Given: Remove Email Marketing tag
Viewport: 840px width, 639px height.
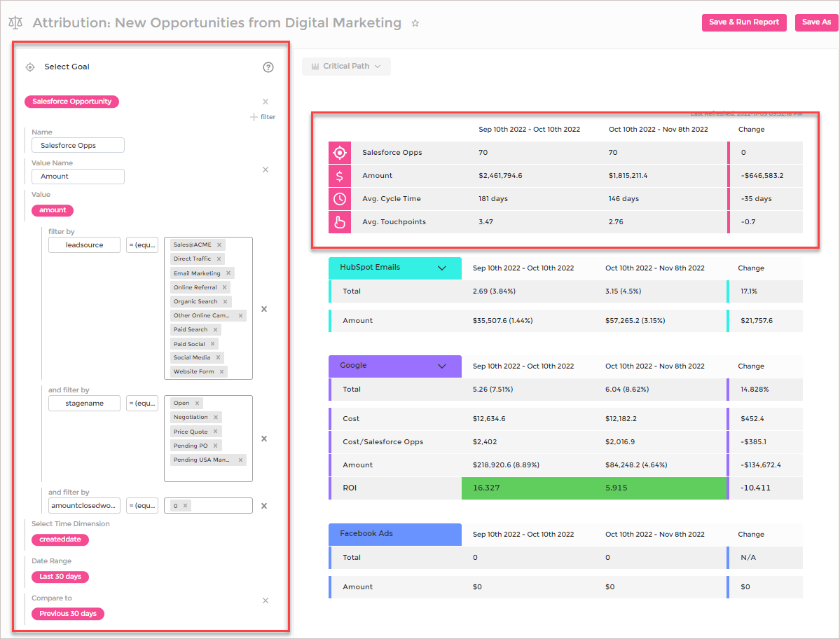Looking at the screenshot, I should pos(228,273).
